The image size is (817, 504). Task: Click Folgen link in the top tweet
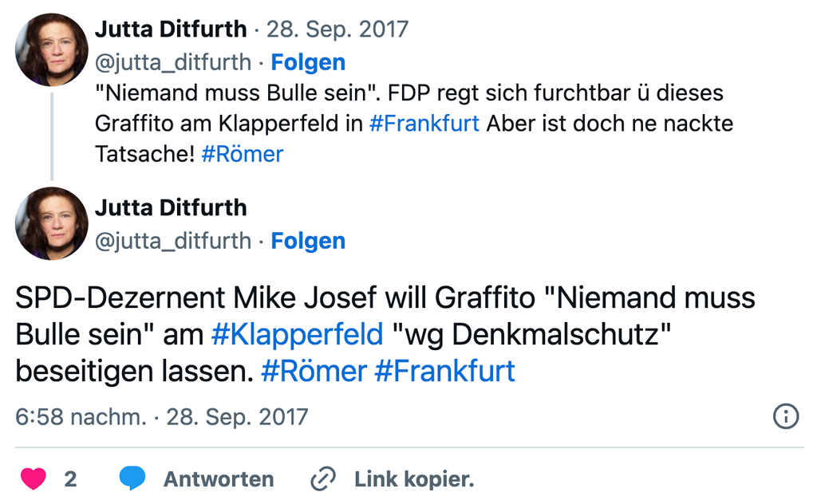308,62
